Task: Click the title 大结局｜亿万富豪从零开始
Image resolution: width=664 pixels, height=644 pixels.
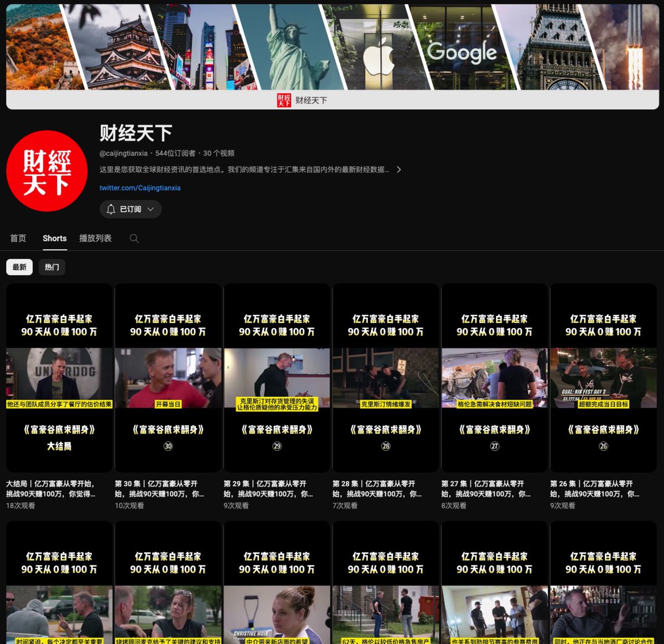Action: (51, 489)
